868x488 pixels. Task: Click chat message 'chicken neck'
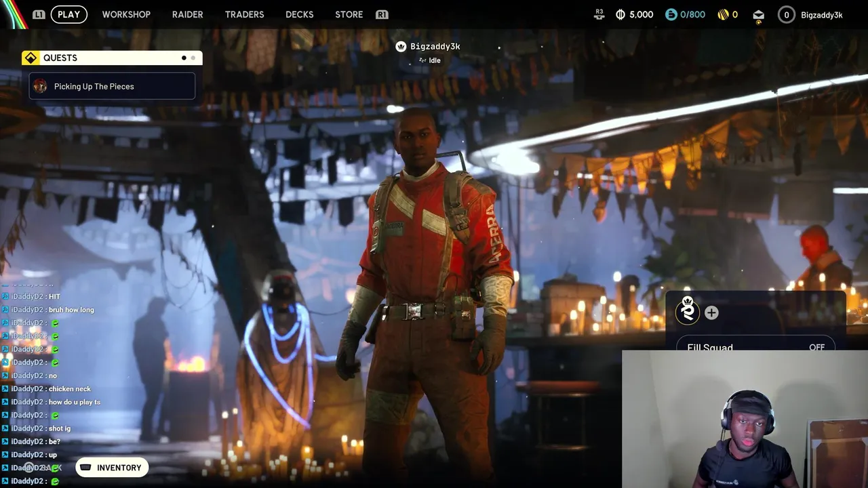(x=69, y=389)
